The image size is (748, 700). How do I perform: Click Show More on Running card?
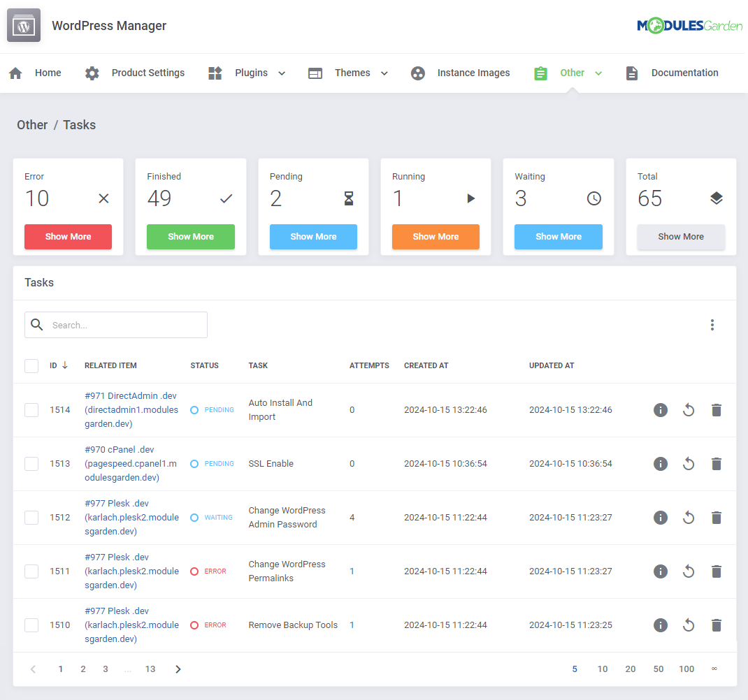[436, 237]
